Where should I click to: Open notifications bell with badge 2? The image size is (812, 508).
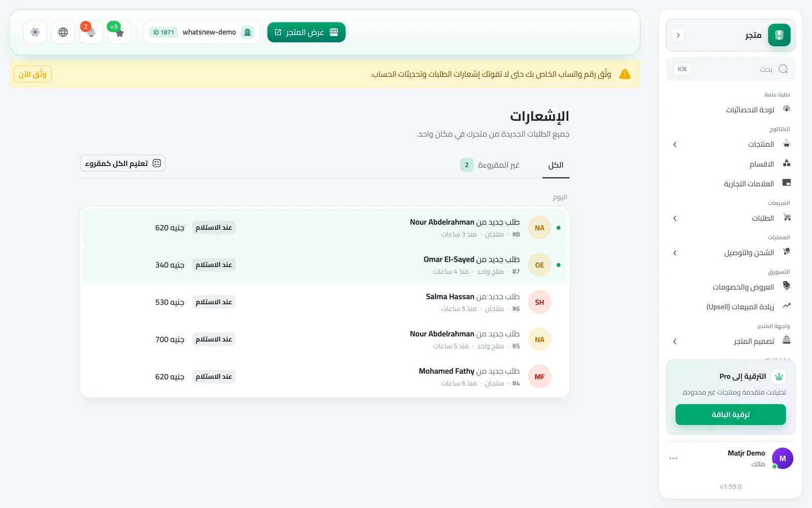pyautogui.click(x=91, y=32)
